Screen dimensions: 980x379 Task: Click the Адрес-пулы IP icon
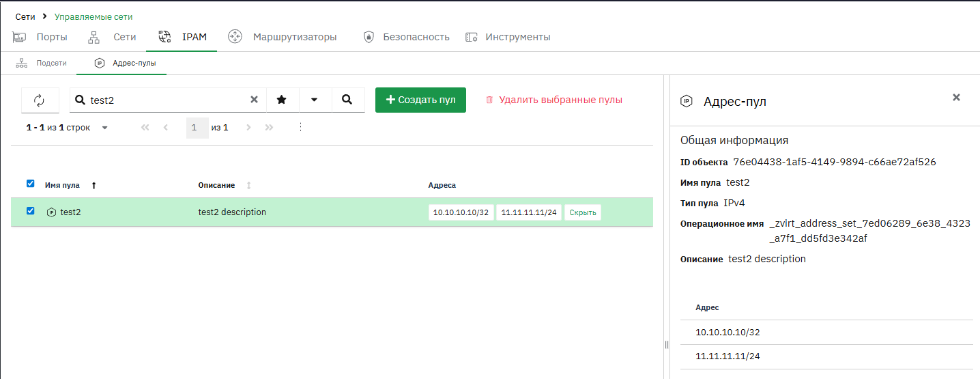click(100, 63)
